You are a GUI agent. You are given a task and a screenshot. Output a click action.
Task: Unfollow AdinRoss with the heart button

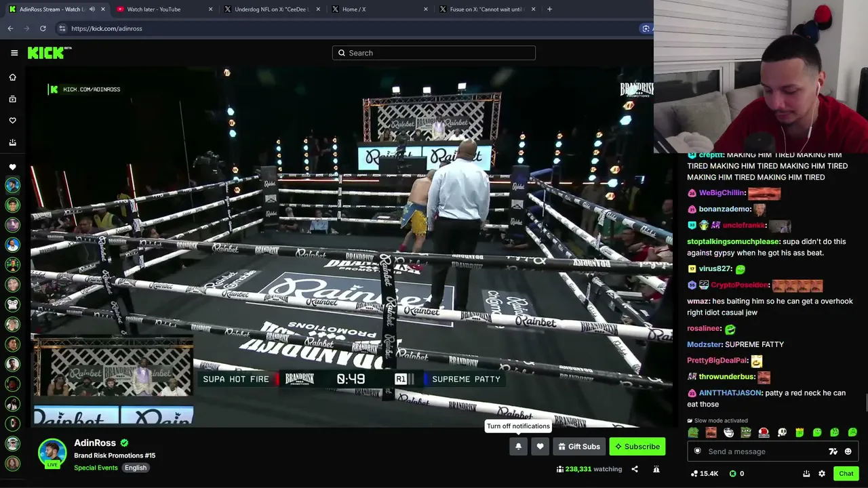(x=540, y=447)
